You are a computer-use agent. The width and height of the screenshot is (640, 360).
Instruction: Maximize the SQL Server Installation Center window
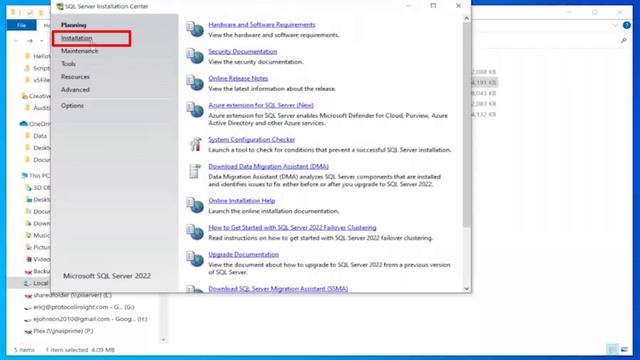coord(433,6)
